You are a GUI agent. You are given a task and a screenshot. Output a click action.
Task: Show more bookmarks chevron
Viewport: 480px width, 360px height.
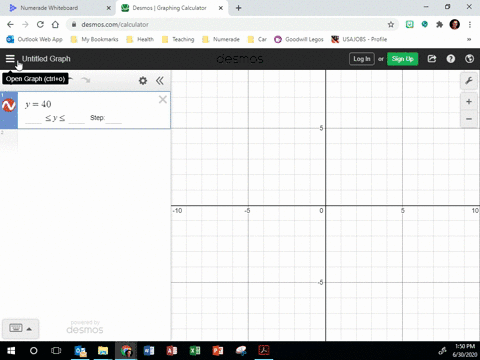click(x=469, y=39)
